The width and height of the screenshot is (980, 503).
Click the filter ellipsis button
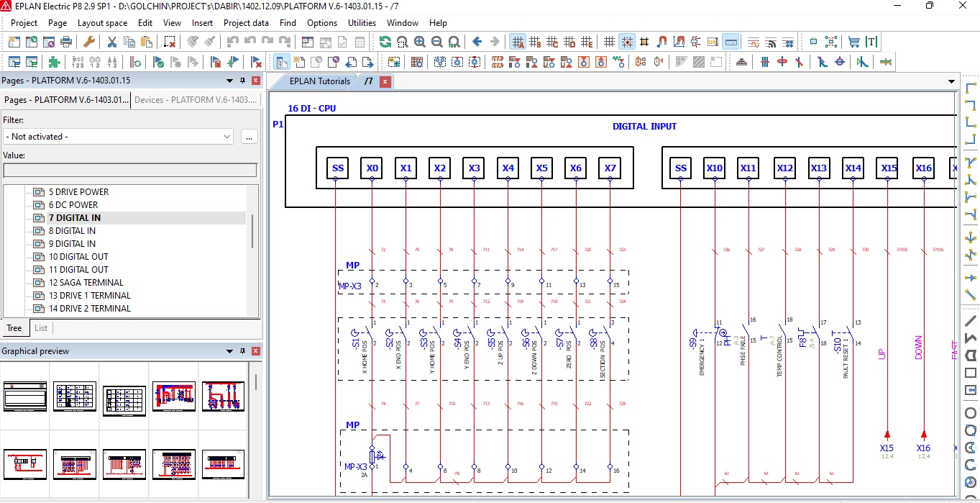[x=249, y=137]
